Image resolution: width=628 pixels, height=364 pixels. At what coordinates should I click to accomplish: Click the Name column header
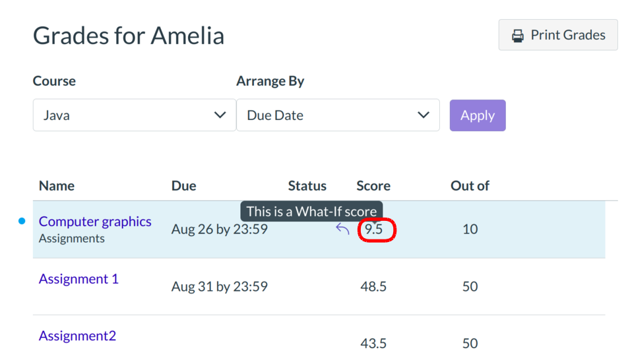click(x=57, y=186)
